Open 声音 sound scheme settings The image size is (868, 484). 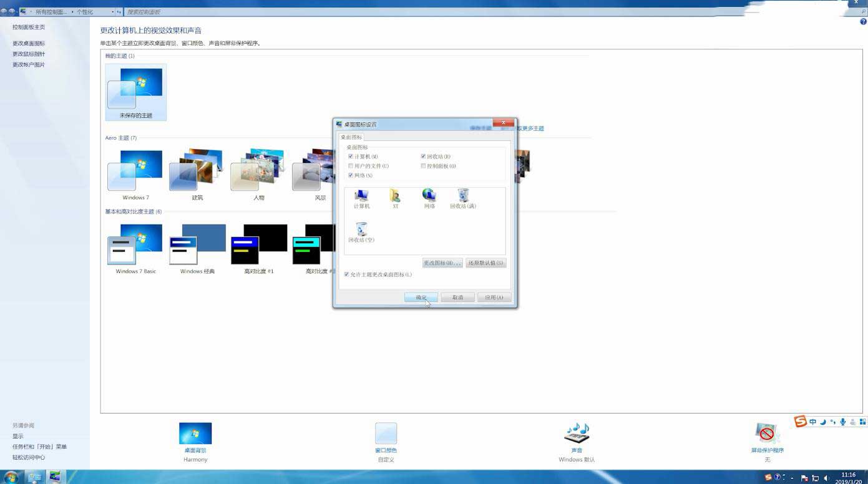click(x=577, y=442)
